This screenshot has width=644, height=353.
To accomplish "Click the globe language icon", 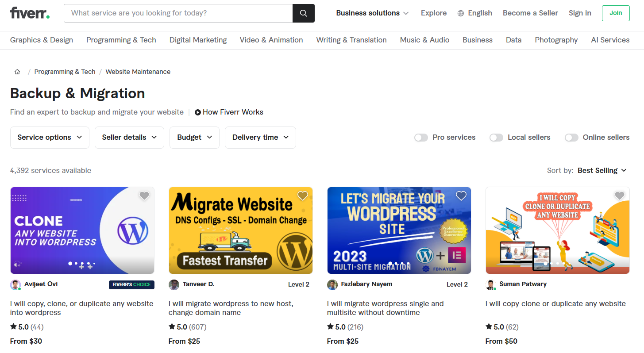I will click(461, 13).
